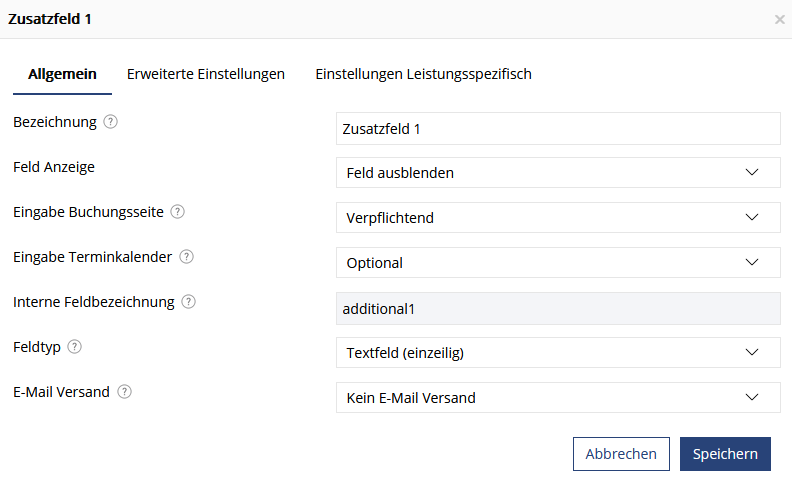Image resolution: width=792 pixels, height=494 pixels.
Task: Switch to the Erweiterte Einstellungen tab
Action: (x=206, y=74)
